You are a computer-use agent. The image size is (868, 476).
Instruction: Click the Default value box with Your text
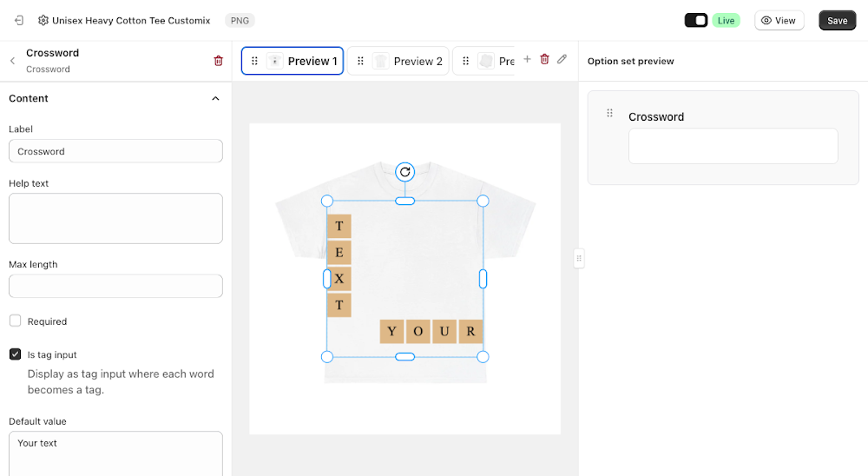tap(115, 453)
